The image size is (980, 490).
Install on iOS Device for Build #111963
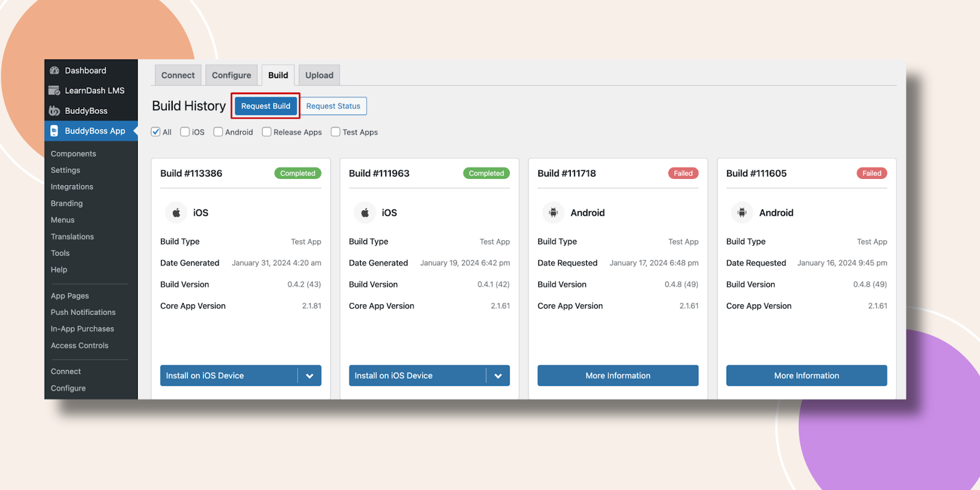point(418,375)
